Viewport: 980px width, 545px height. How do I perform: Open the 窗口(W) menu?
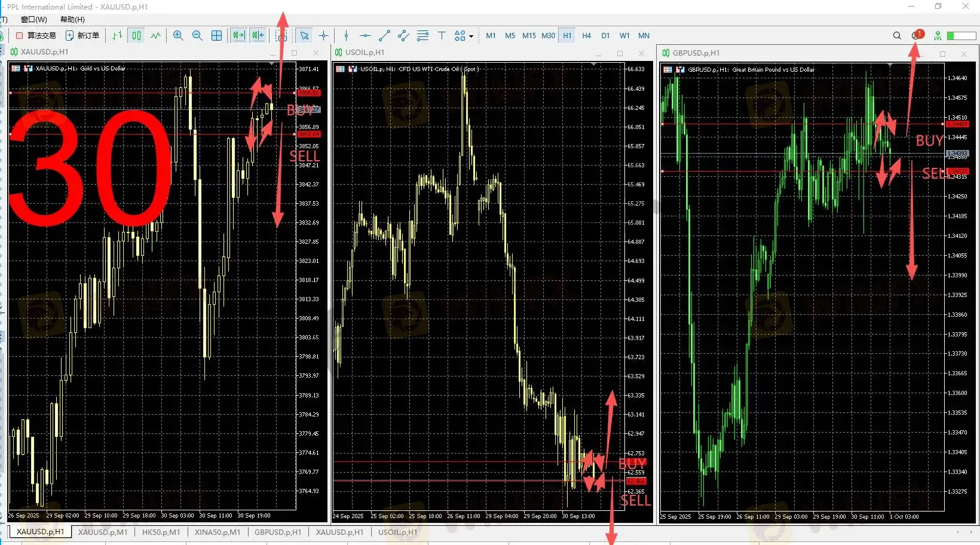[33, 20]
